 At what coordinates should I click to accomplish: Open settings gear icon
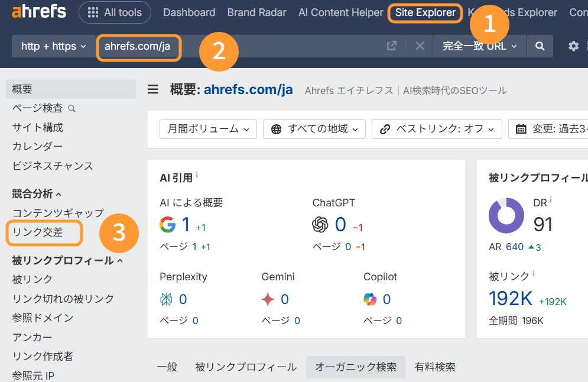(573, 46)
